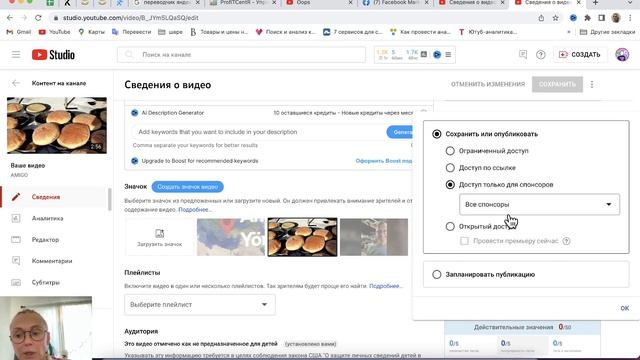Screen dimensions: 640x360
Task: Open the Оформить Boost link
Action: coord(384,161)
